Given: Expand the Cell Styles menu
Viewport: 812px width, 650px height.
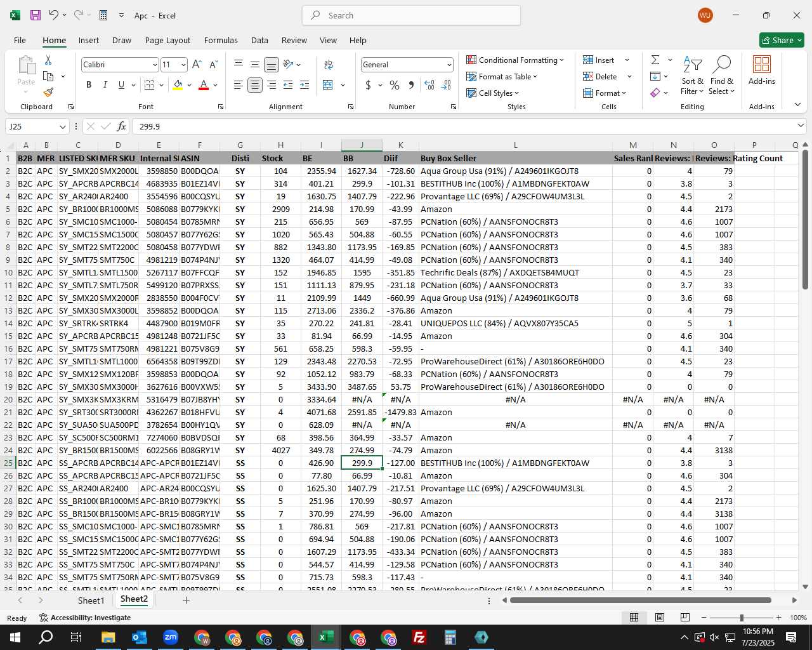Looking at the screenshot, I should [x=492, y=93].
